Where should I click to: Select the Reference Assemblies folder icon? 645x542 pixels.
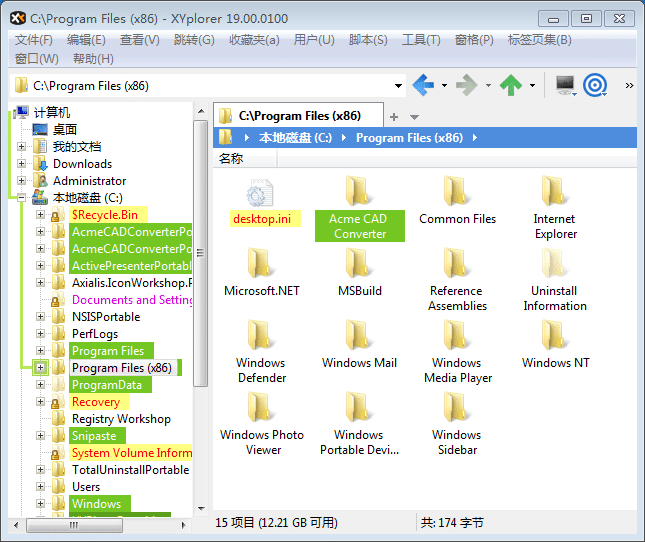coord(457,263)
